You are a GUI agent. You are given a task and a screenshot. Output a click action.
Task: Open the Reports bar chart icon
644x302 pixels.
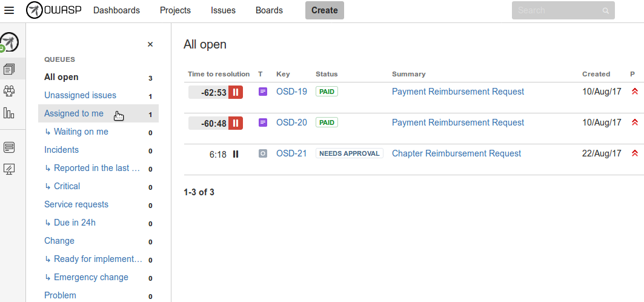tap(9, 113)
